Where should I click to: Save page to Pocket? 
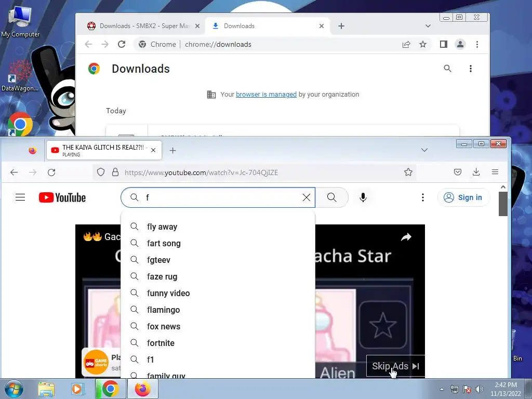point(458,172)
